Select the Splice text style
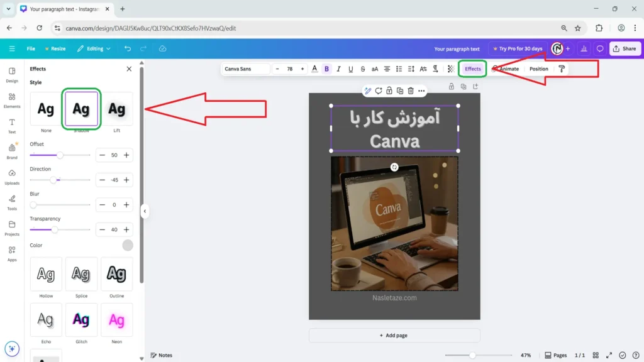 (81, 274)
